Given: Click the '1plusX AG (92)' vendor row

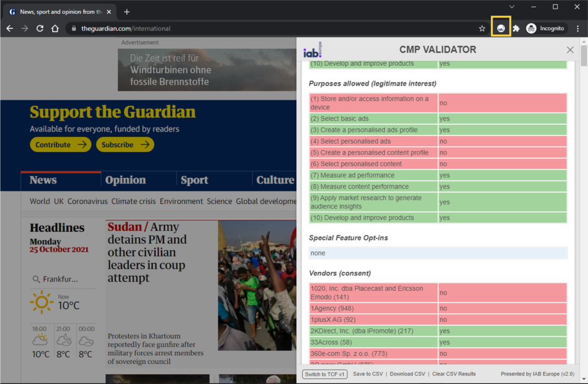Looking at the screenshot, I should [438, 320].
